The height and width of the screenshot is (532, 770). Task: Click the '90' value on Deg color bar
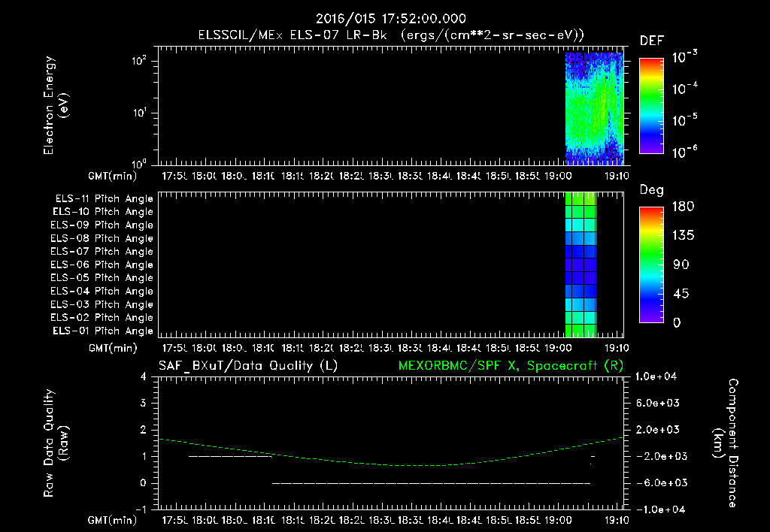pos(681,265)
